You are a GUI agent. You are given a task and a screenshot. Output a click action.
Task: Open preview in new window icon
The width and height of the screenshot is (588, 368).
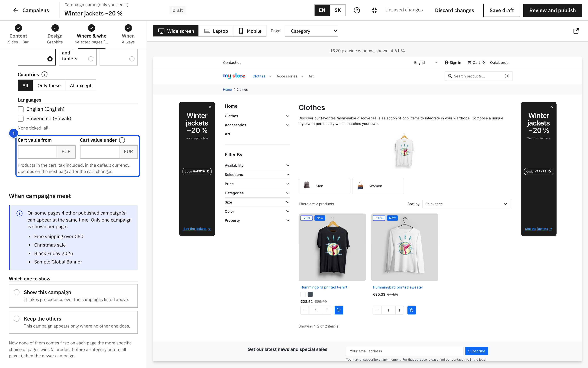click(x=576, y=31)
